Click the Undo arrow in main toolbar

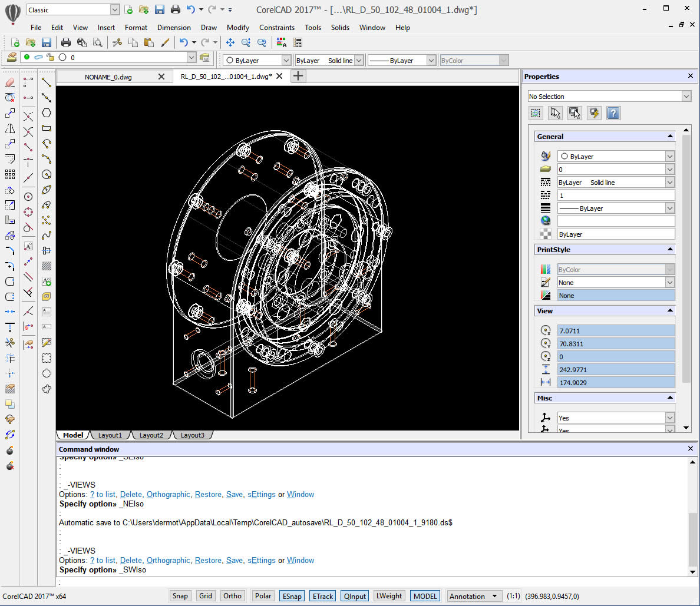tap(183, 42)
